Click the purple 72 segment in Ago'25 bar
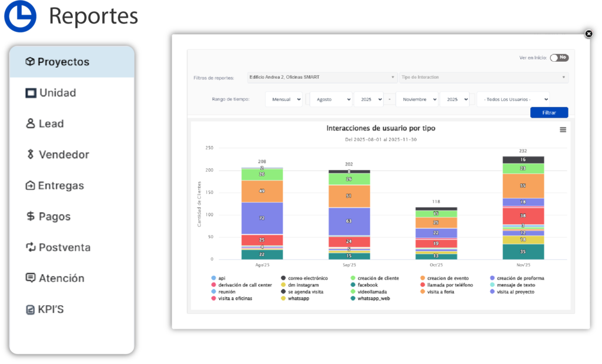Screen dimensions: 602x364 tap(262, 218)
